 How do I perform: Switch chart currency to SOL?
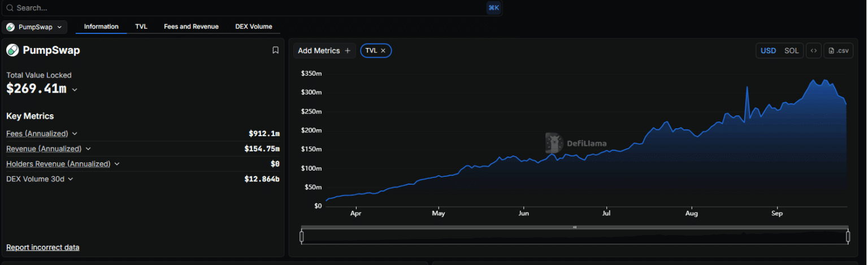pyautogui.click(x=791, y=51)
